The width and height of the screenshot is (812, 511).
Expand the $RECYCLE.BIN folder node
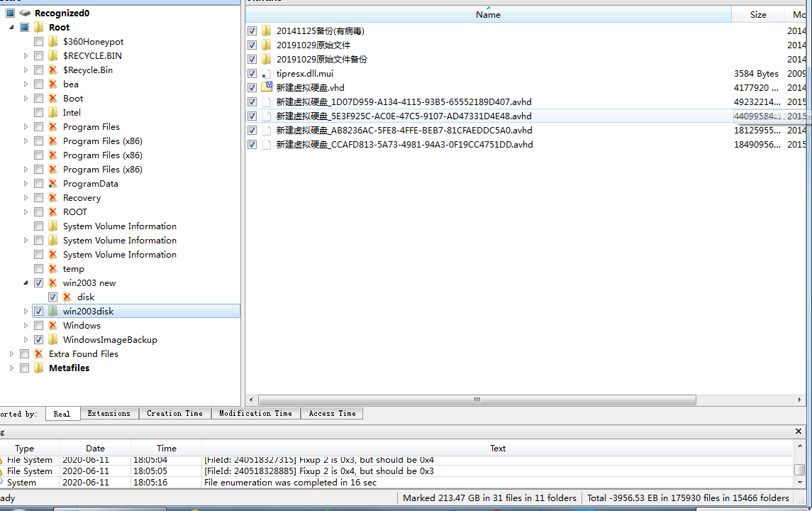pyautogui.click(x=26, y=55)
